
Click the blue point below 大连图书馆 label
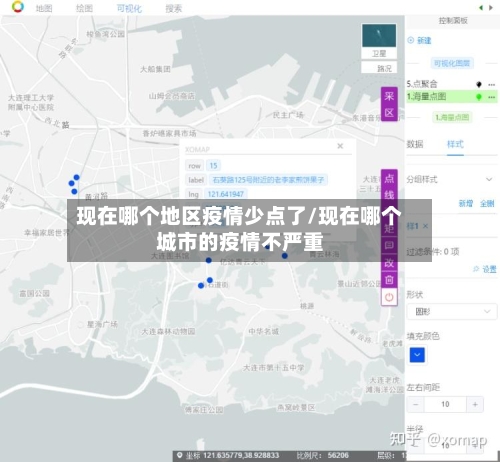point(209,260)
